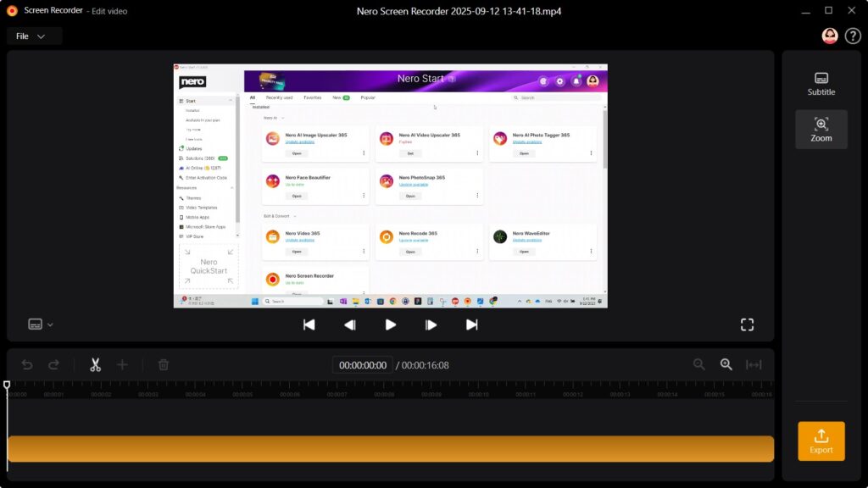868x488 pixels.
Task: Click the undo arrow
Action: (x=27, y=364)
